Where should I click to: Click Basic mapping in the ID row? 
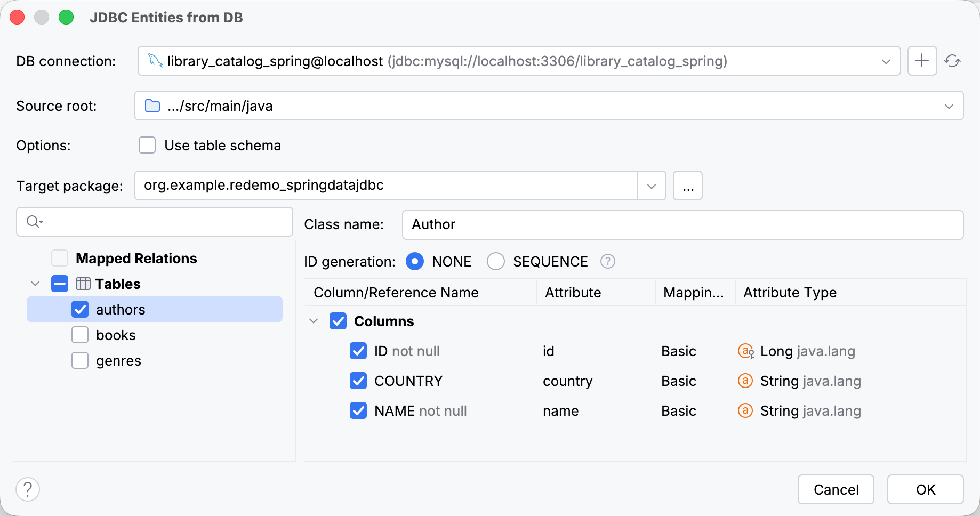click(679, 351)
